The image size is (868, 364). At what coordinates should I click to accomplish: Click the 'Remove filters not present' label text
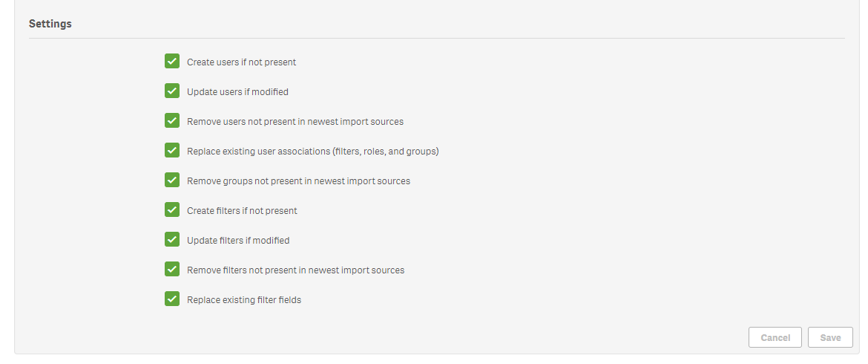point(295,270)
